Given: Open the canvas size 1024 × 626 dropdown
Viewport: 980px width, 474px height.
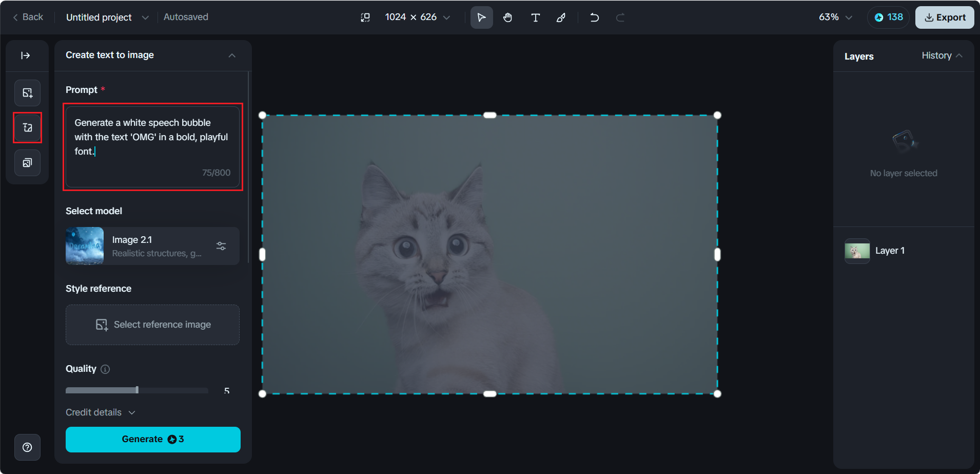Looking at the screenshot, I should 417,17.
